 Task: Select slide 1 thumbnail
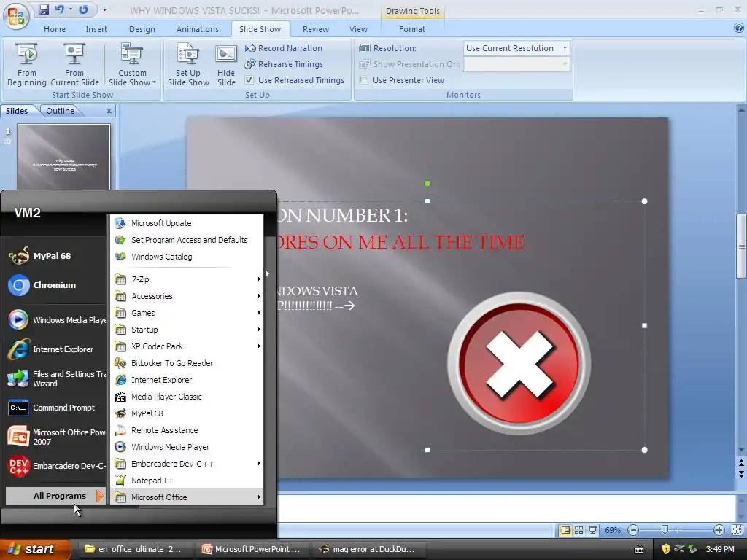point(64,157)
